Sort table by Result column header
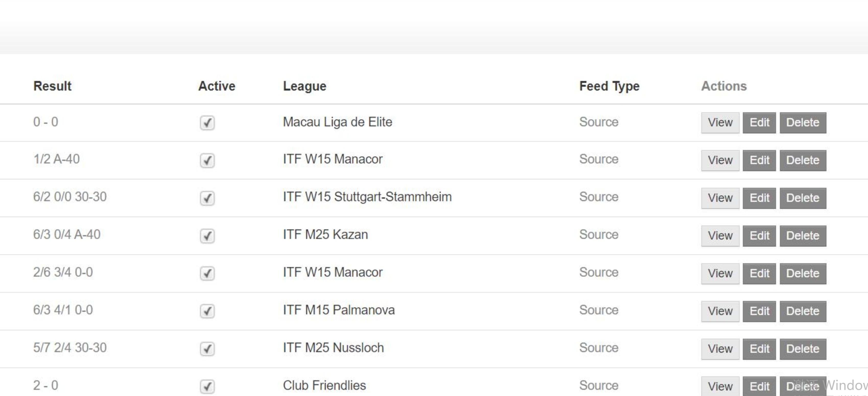The width and height of the screenshot is (868, 396). 53,86
